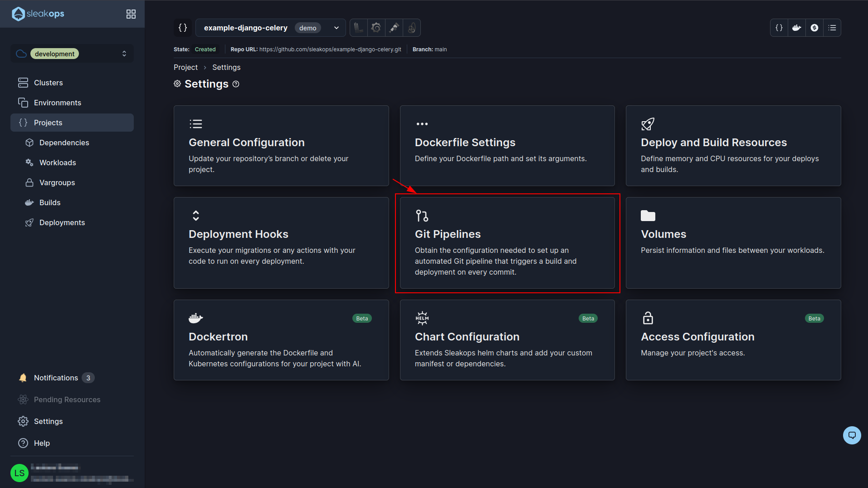
Task: Open the General Configuration card
Action: click(281, 146)
